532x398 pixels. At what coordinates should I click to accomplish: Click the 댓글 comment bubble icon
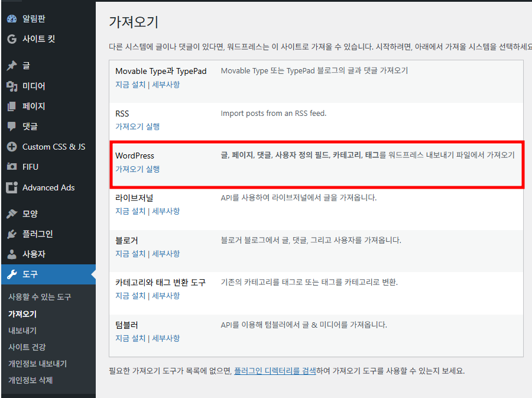[12, 127]
